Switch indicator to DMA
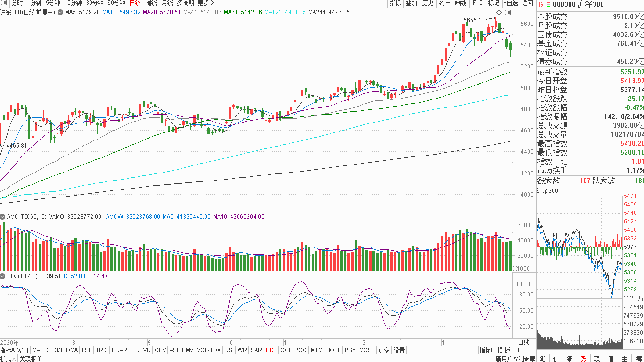This screenshot has width=644, height=362. (72, 350)
